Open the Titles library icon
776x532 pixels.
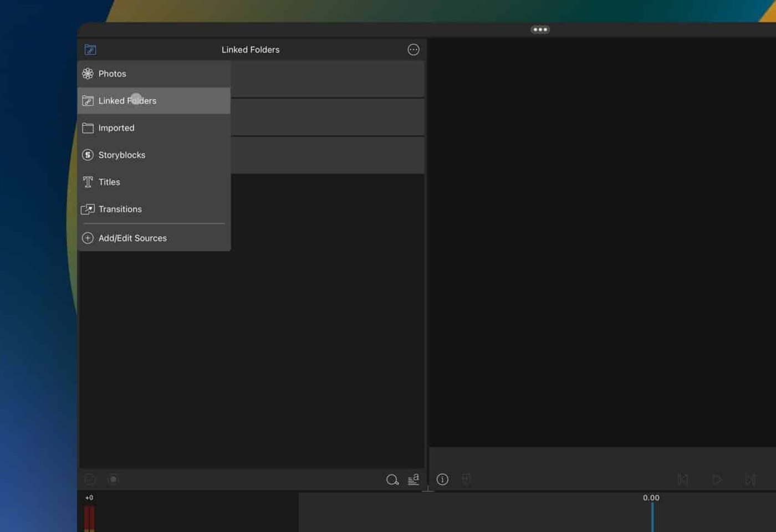click(x=88, y=182)
